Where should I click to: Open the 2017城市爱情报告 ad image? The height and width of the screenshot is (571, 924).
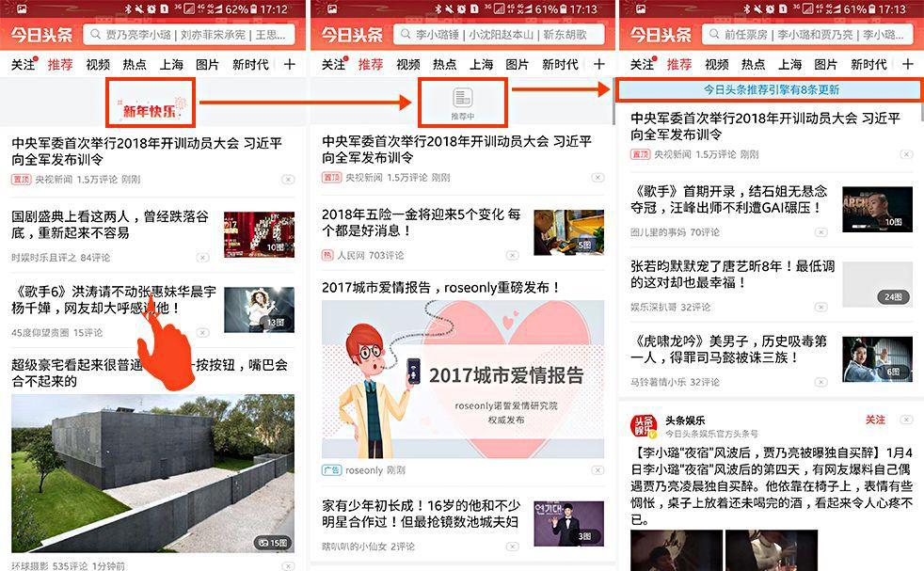463,379
